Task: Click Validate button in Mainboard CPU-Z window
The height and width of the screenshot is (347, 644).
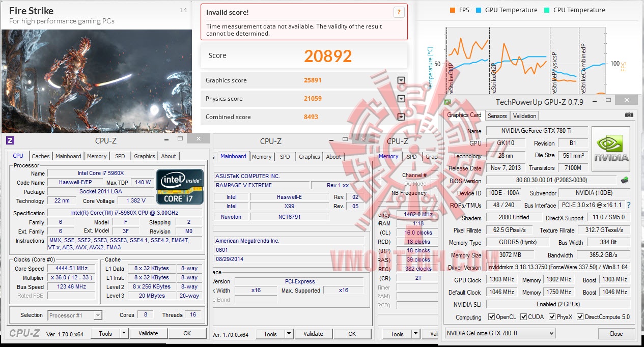Action: click(313, 334)
